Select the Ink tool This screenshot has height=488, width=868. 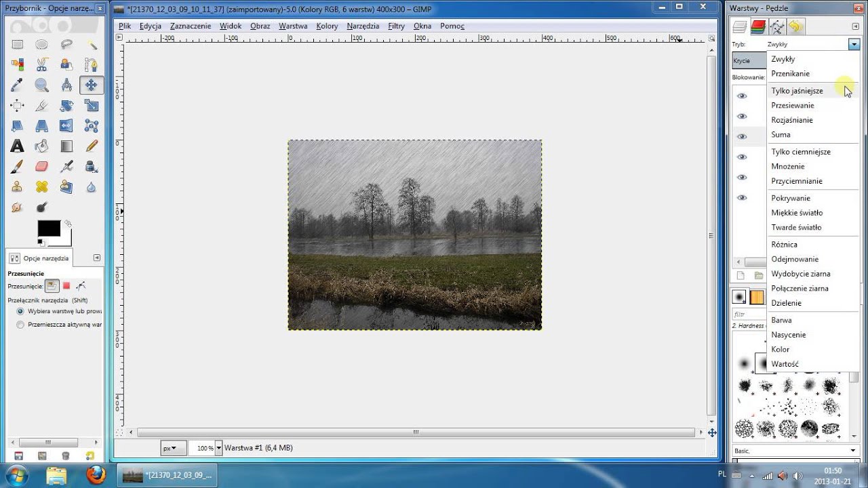click(x=92, y=167)
